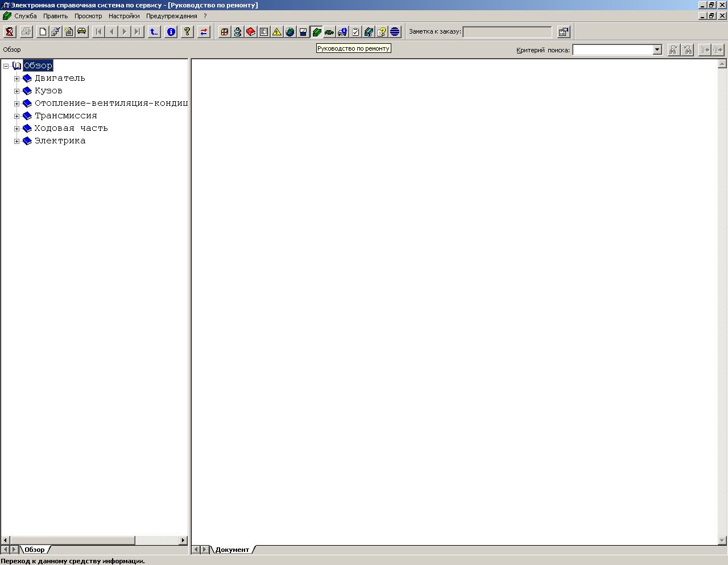Click the blue striped globe icon
The image size is (728, 565).
pos(395,32)
